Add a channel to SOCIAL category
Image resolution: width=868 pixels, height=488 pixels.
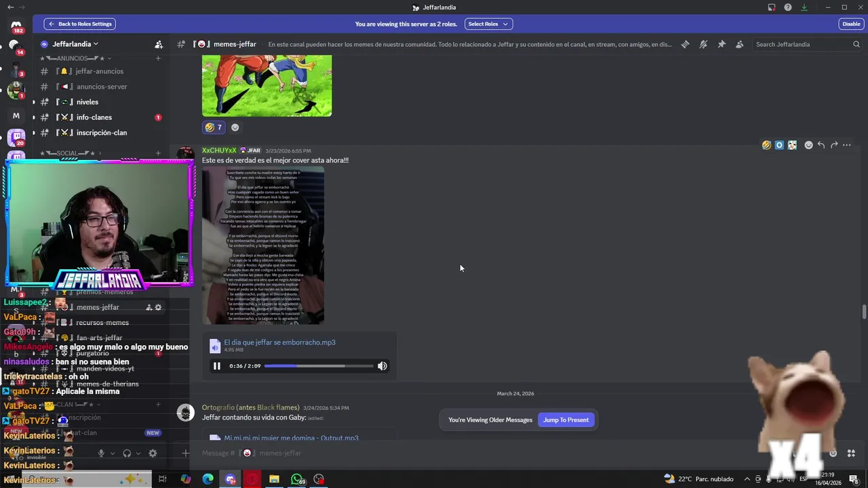[x=158, y=153]
